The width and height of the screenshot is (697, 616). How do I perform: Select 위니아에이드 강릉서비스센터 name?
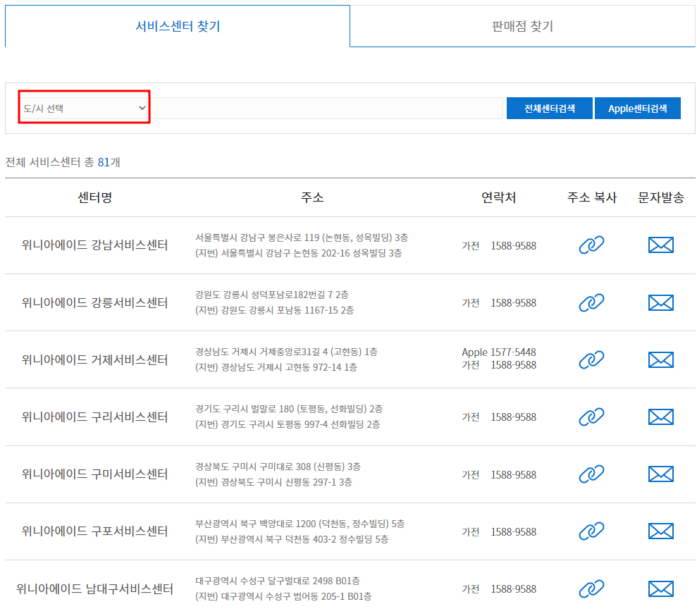pos(94,302)
